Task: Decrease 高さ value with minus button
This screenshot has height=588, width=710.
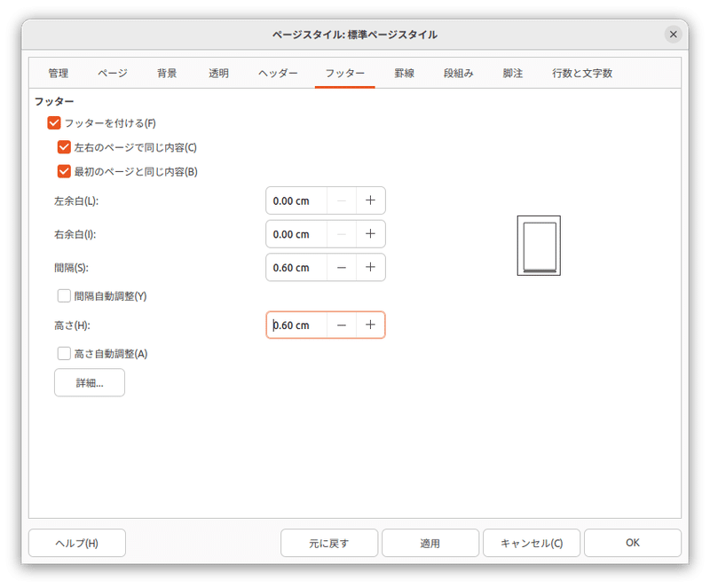Action: pyautogui.click(x=342, y=325)
